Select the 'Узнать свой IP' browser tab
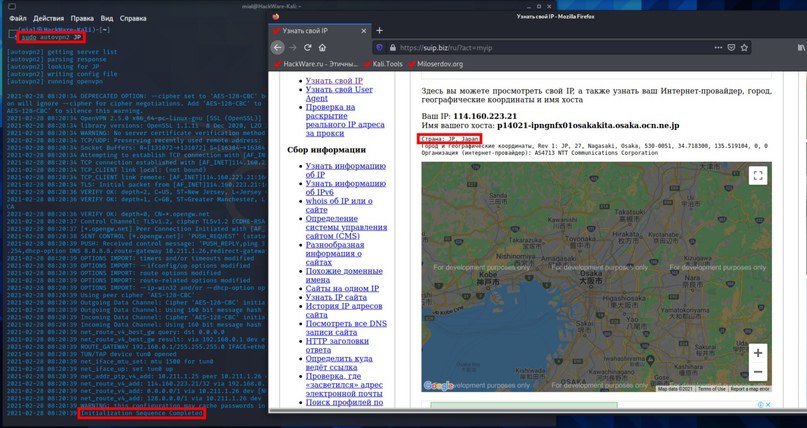Screen dimensions: 807x428 pyautogui.click(x=320, y=31)
